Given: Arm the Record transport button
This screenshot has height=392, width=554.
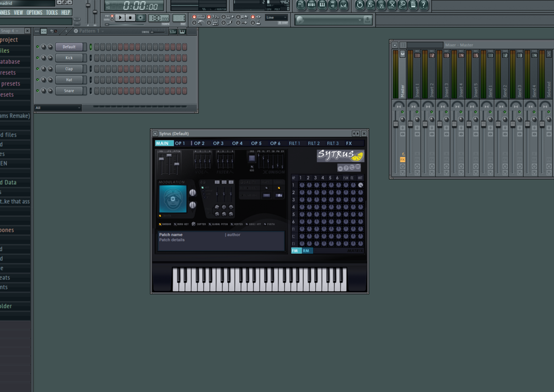Looking at the screenshot, I should [x=141, y=17].
